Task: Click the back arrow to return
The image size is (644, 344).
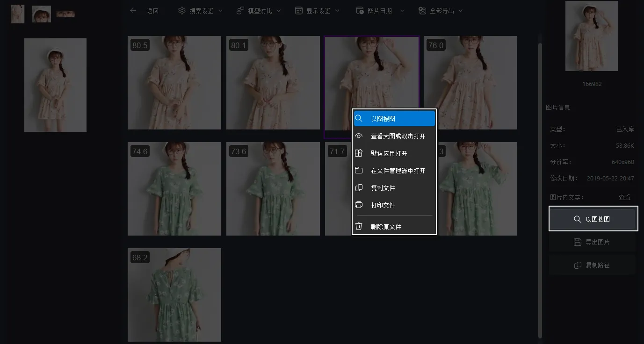Action: point(132,10)
